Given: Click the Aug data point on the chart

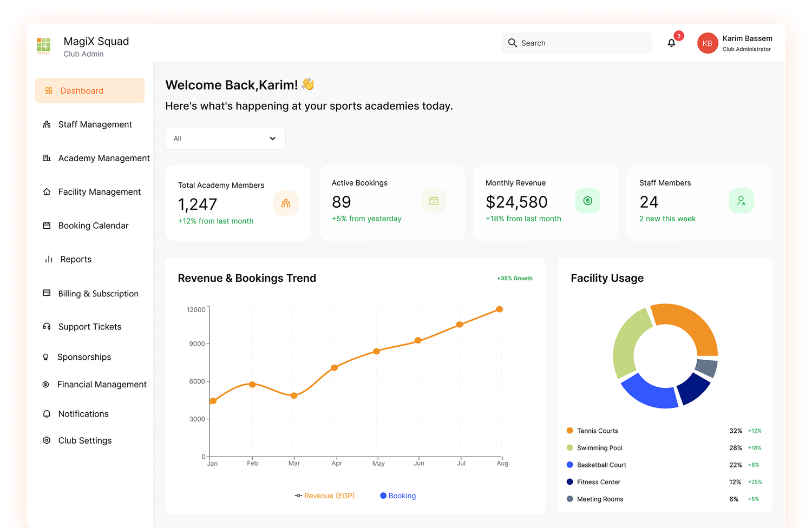Looking at the screenshot, I should click(500, 309).
